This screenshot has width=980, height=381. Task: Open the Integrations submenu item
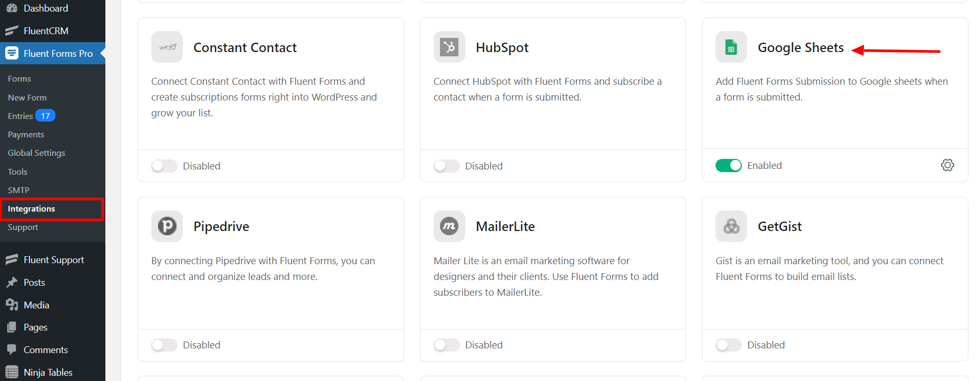click(x=32, y=209)
